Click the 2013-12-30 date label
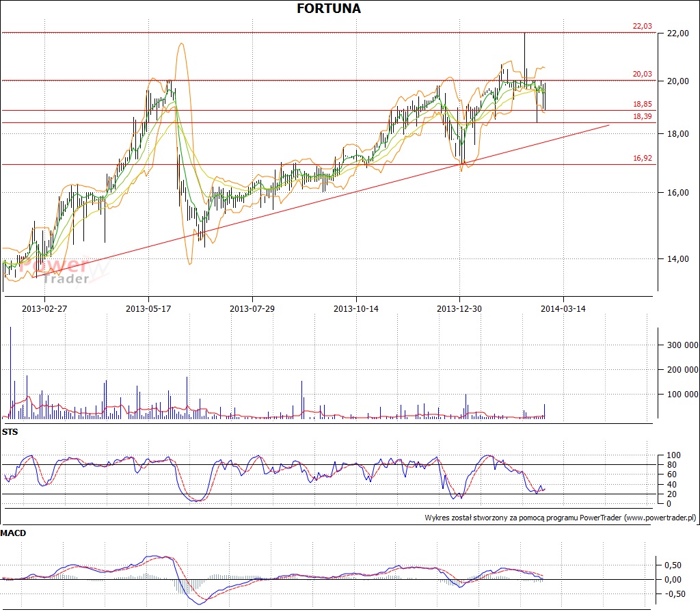The image size is (700, 614). click(x=459, y=309)
